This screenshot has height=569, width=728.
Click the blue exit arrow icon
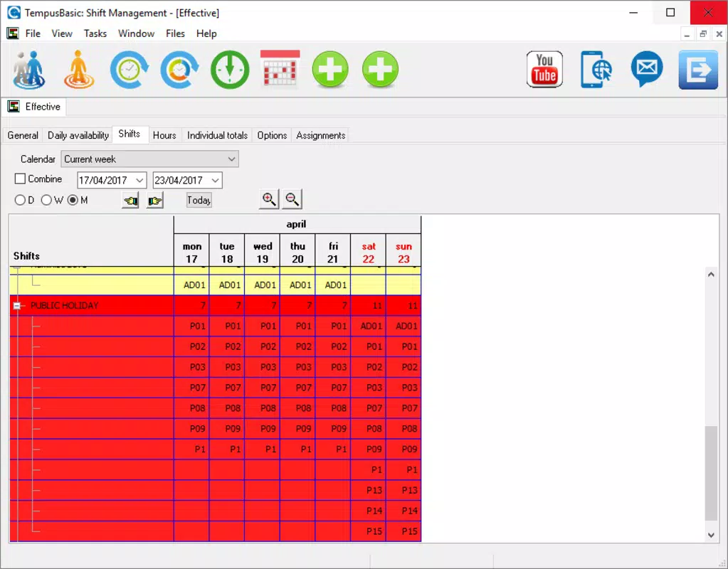pos(698,70)
